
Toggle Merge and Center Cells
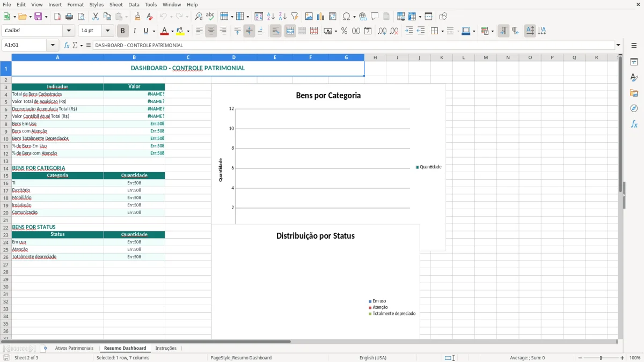(290, 31)
